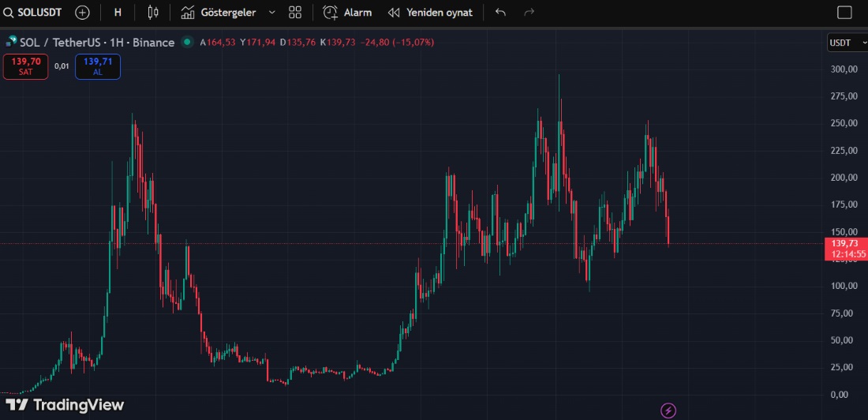Screen dimensions: 868x420
Task: Undo the last chart action
Action: click(x=500, y=12)
